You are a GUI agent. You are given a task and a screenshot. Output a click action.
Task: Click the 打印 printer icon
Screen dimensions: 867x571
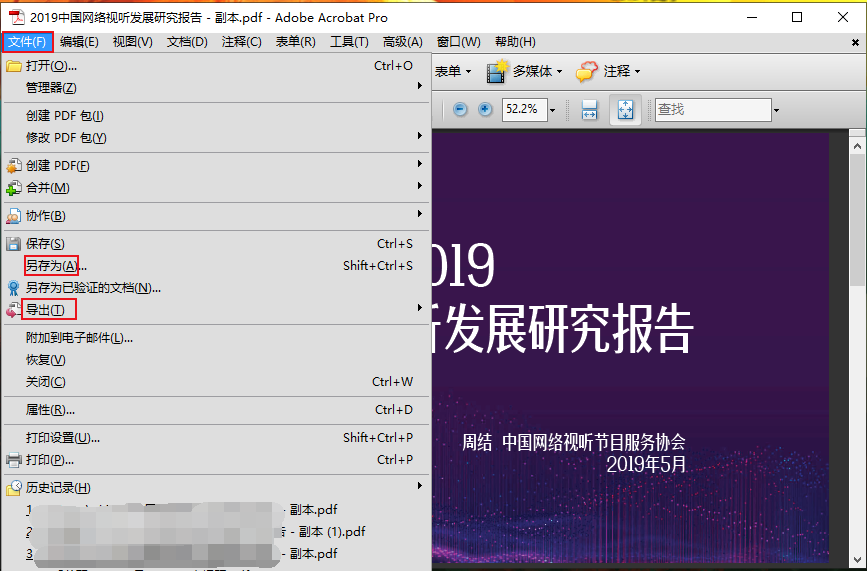pos(13,460)
